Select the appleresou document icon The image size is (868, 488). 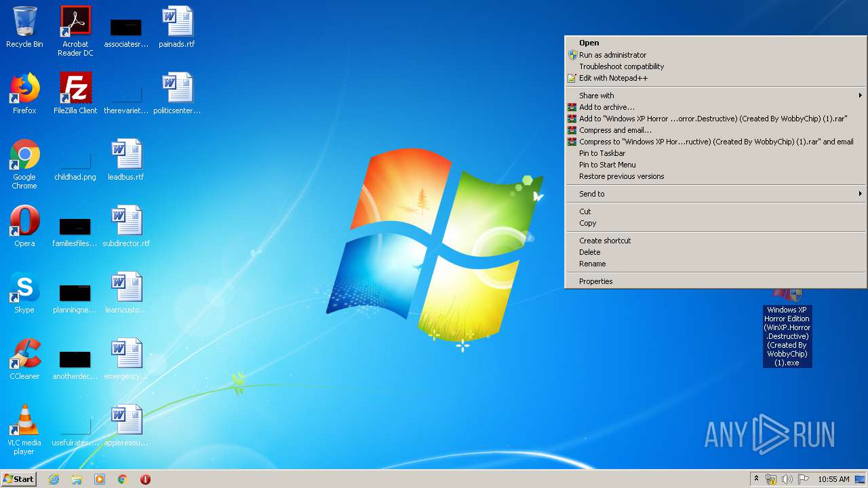click(126, 426)
